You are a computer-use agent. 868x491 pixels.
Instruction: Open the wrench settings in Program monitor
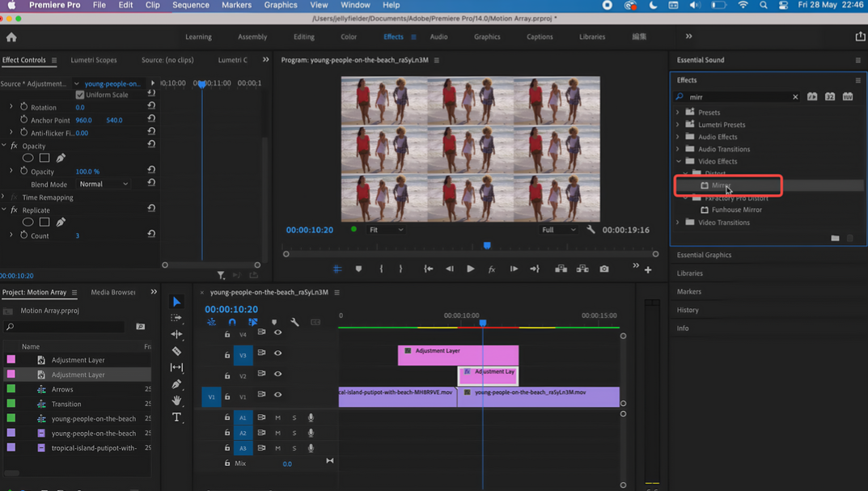pyautogui.click(x=591, y=230)
